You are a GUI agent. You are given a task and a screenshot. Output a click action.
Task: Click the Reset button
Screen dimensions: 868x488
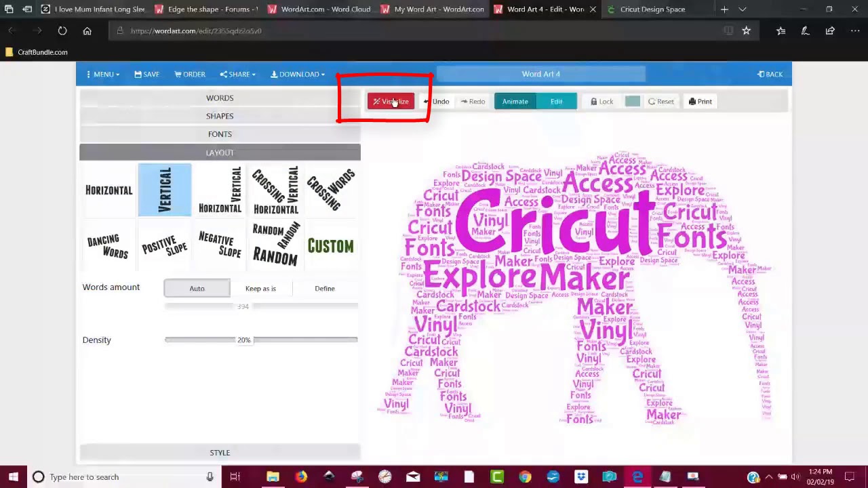[x=661, y=102]
